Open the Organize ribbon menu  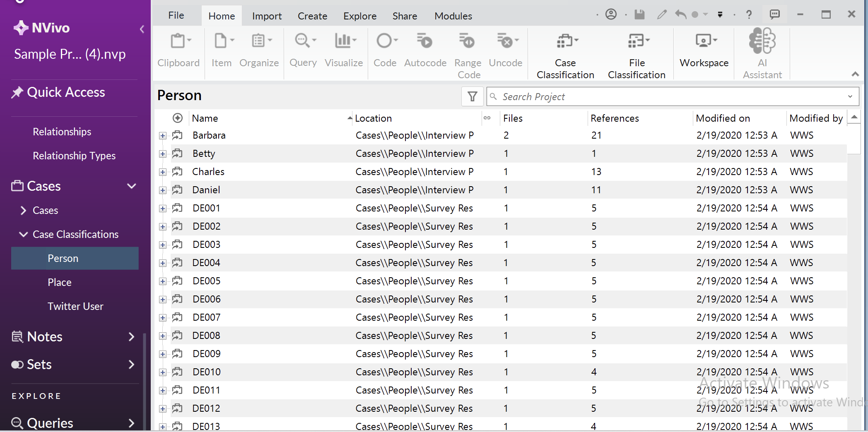[259, 50]
